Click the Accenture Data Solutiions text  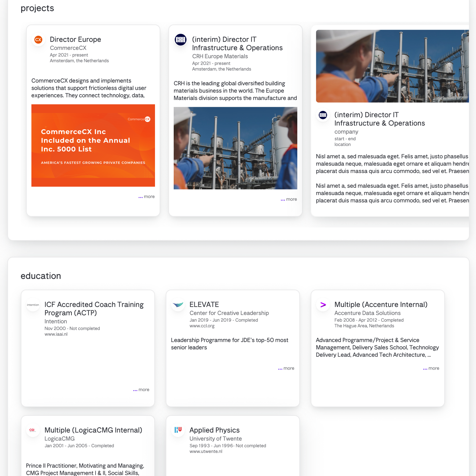(x=367, y=313)
